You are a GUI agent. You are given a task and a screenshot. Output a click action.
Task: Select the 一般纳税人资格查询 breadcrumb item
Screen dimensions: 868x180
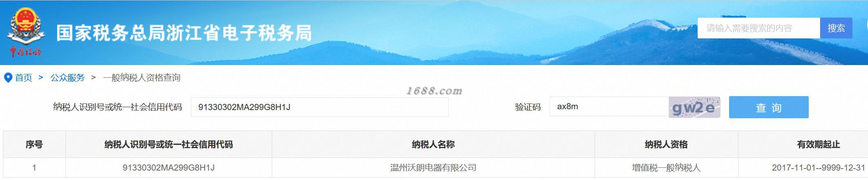pos(141,78)
